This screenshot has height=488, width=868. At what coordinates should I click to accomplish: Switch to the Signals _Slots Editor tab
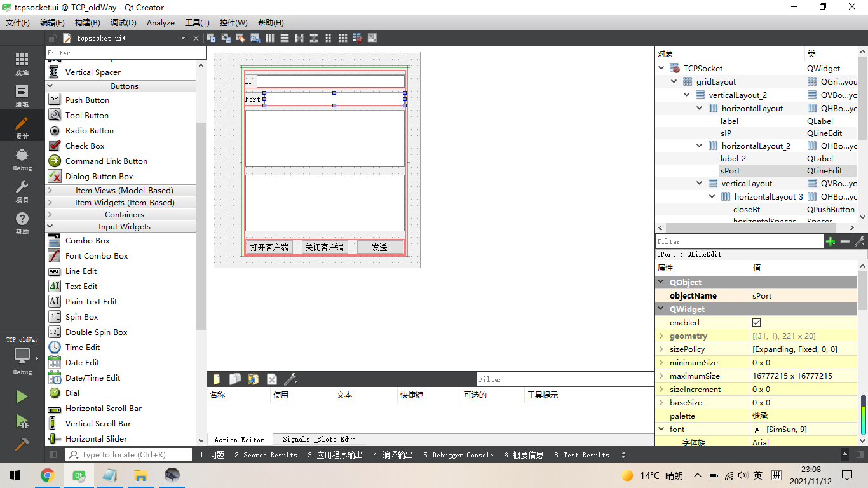(318, 439)
